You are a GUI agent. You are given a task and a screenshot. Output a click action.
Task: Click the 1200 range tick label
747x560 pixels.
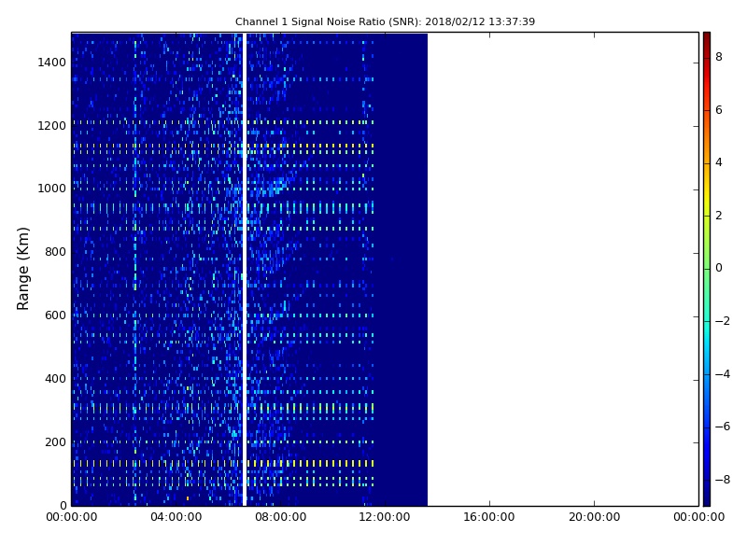click(x=52, y=126)
